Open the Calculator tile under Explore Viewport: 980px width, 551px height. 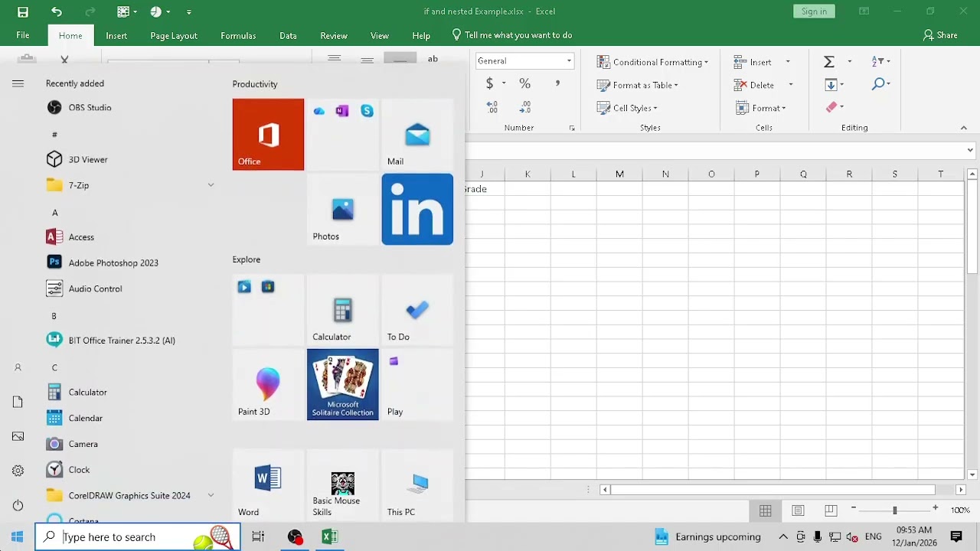tap(342, 310)
